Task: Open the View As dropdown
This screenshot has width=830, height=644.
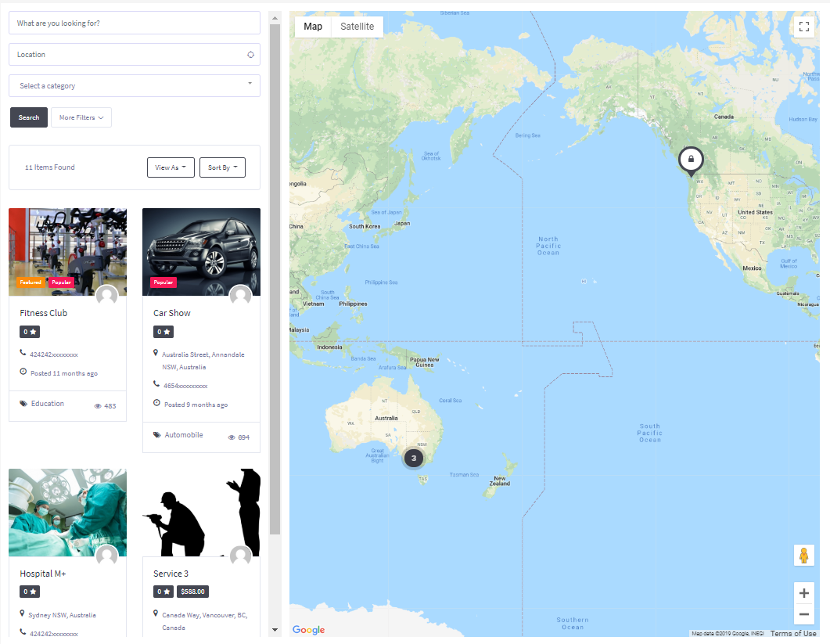Action: [171, 167]
